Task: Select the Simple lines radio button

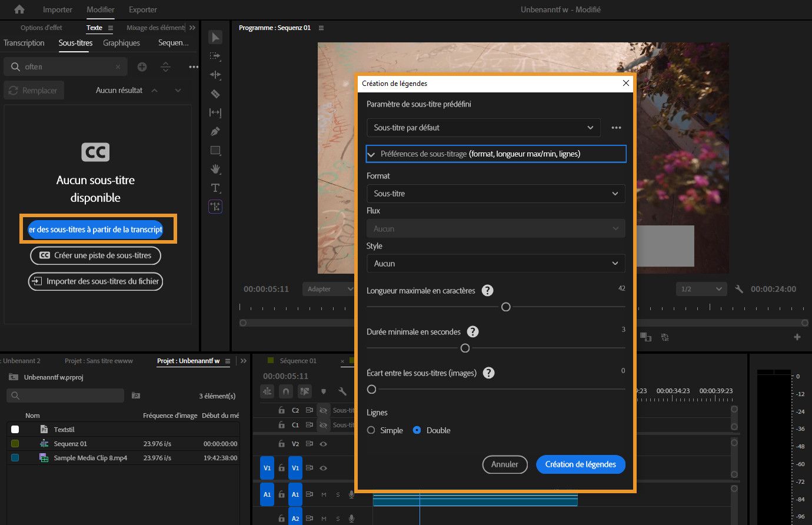Action: [371, 430]
